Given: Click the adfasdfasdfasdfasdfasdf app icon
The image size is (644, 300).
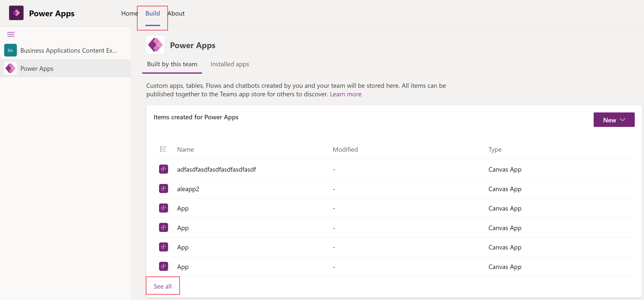Looking at the screenshot, I should tap(163, 169).
